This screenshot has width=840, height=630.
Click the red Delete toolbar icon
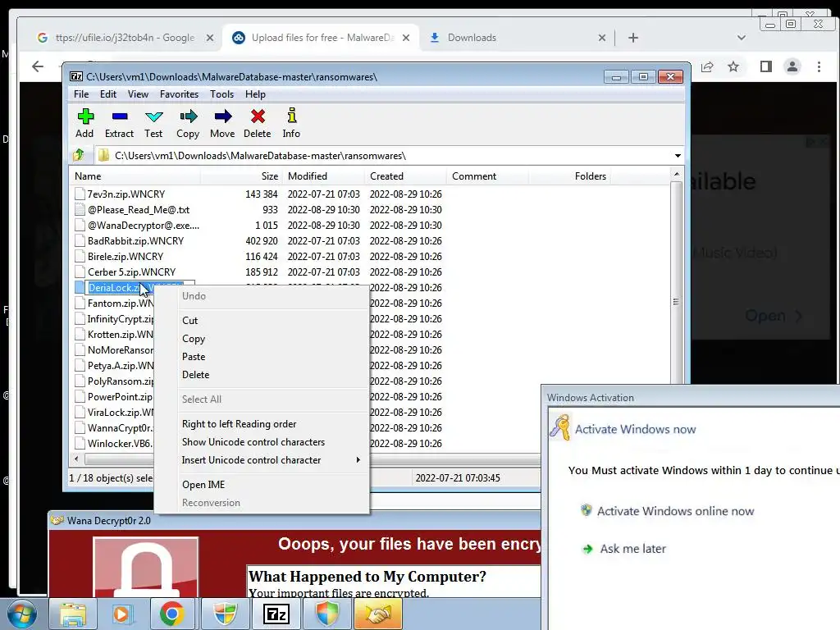[x=257, y=123]
